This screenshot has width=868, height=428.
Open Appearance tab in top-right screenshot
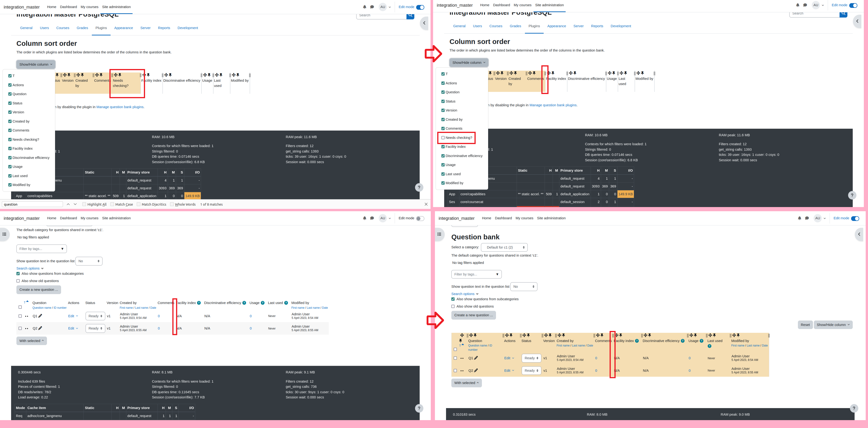(556, 26)
